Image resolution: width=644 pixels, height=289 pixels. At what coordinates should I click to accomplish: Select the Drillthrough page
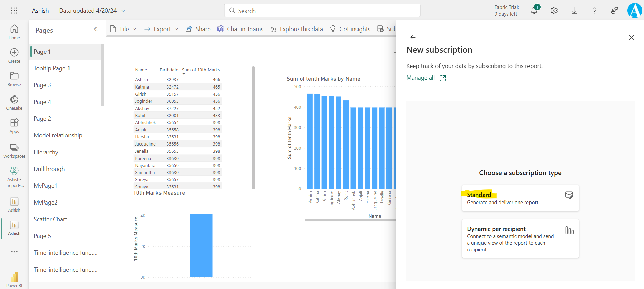(49, 169)
